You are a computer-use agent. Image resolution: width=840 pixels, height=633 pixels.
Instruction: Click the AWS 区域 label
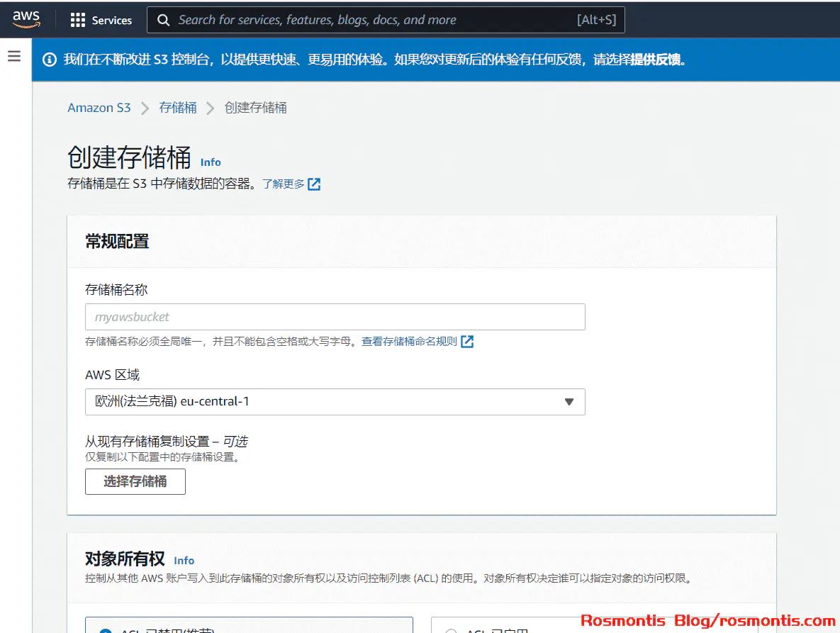(113, 375)
